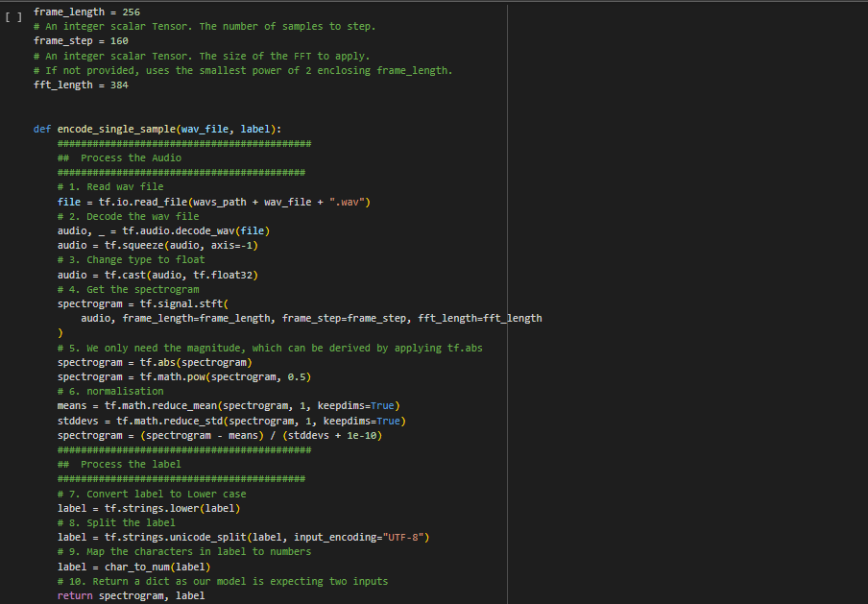868x604 pixels.
Task: Click the stft arguments line starting "audio, frame_length"
Action: tap(311, 319)
